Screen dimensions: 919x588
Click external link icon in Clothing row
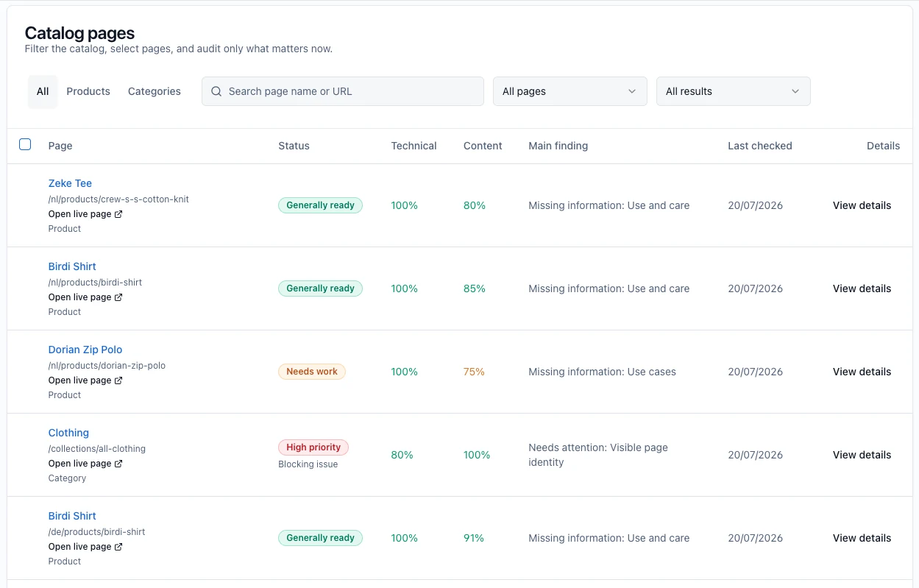(x=118, y=464)
